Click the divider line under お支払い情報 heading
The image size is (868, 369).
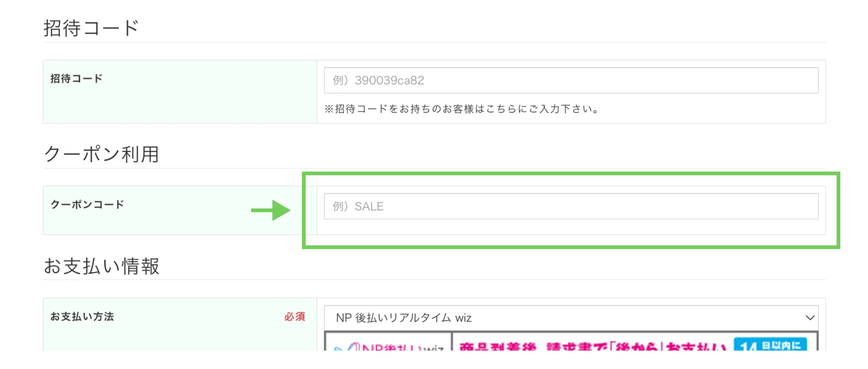tap(434, 280)
